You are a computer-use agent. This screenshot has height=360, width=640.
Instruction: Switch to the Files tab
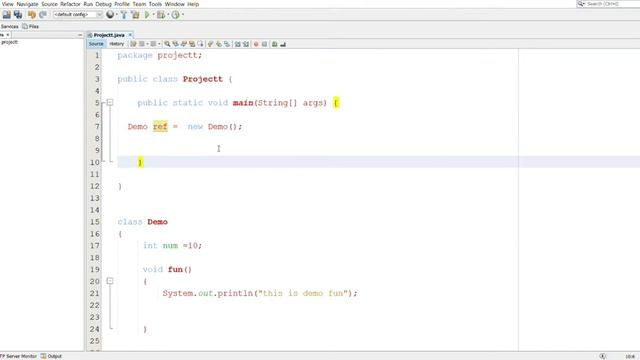31,27
